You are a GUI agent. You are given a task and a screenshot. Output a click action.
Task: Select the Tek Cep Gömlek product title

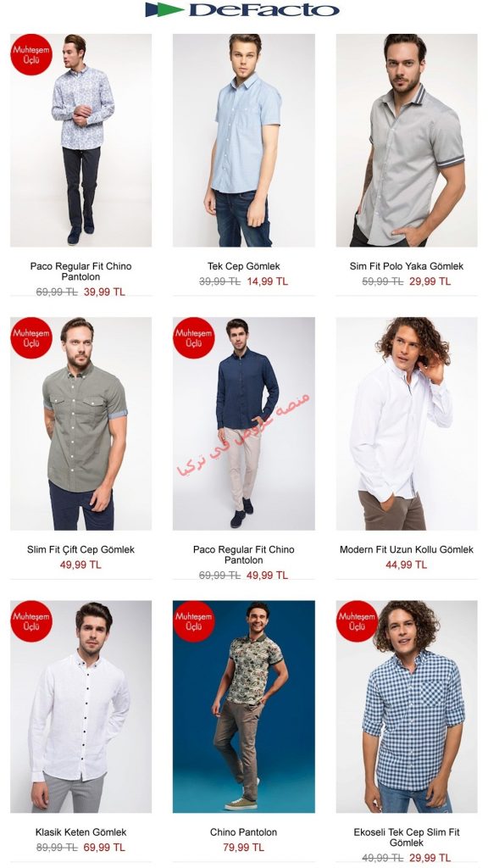(243, 266)
